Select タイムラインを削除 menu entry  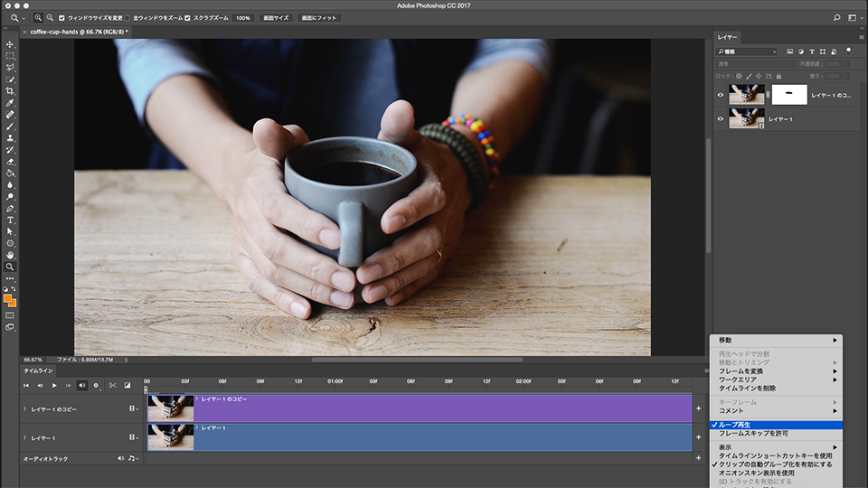pos(747,388)
